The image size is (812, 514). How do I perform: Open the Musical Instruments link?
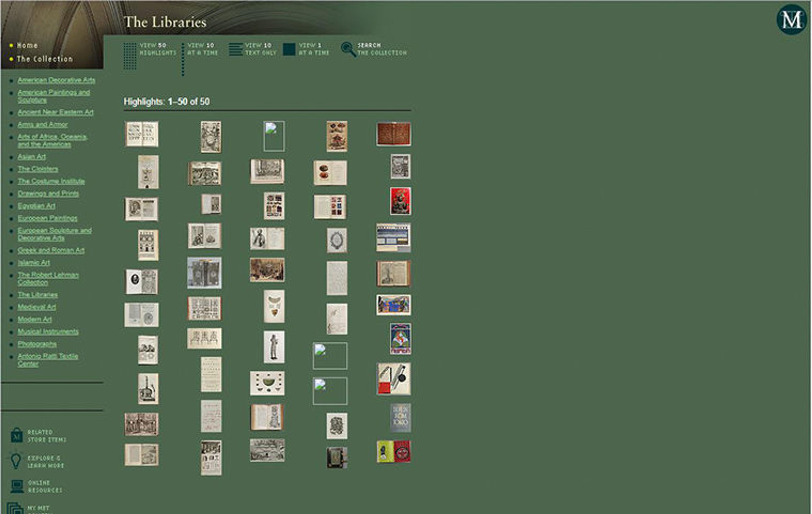click(x=48, y=331)
